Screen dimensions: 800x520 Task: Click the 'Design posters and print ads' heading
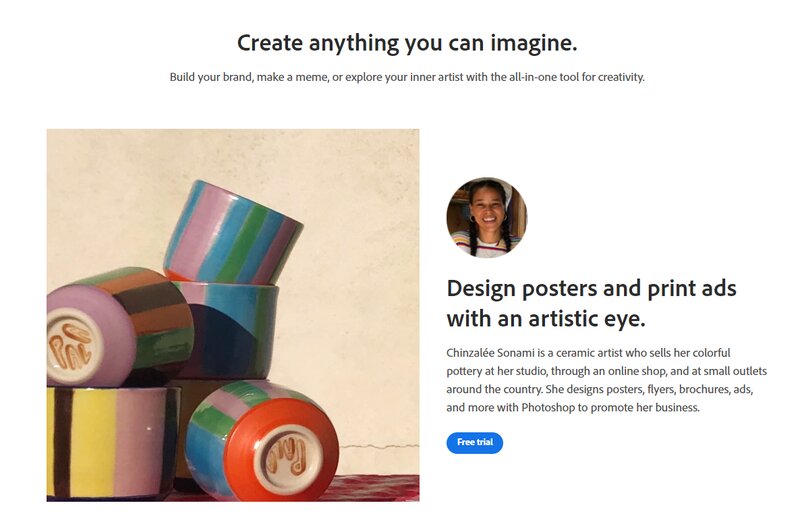click(x=591, y=289)
